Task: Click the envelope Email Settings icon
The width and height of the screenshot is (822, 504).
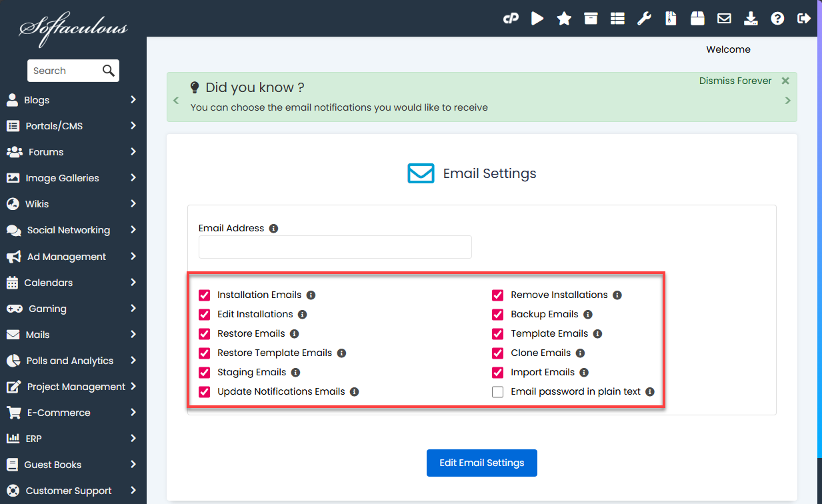Action: (x=724, y=19)
